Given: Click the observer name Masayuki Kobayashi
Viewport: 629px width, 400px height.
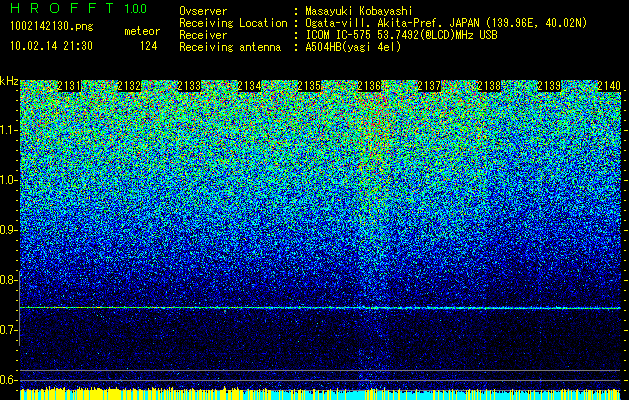Looking at the screenshot, I should [359, 11].
